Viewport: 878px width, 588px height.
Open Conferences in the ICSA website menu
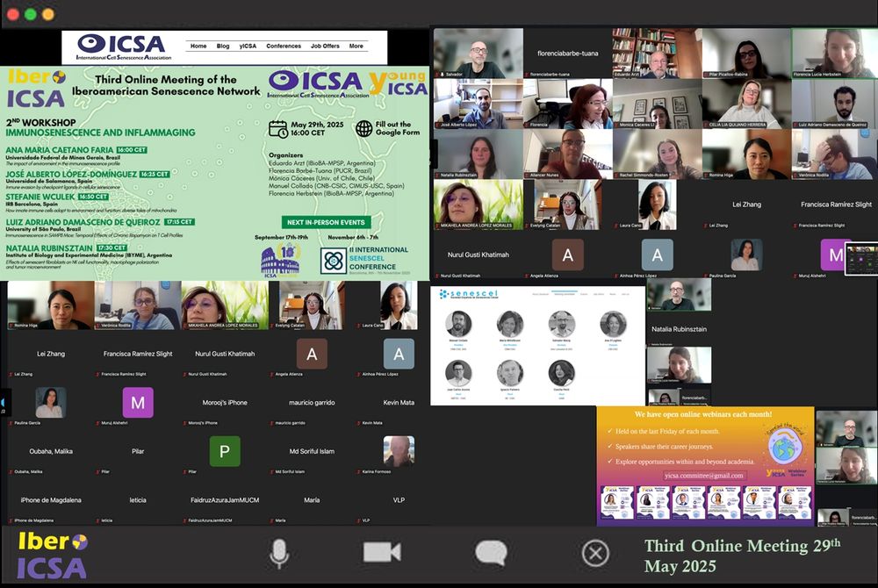pos(284,46)
